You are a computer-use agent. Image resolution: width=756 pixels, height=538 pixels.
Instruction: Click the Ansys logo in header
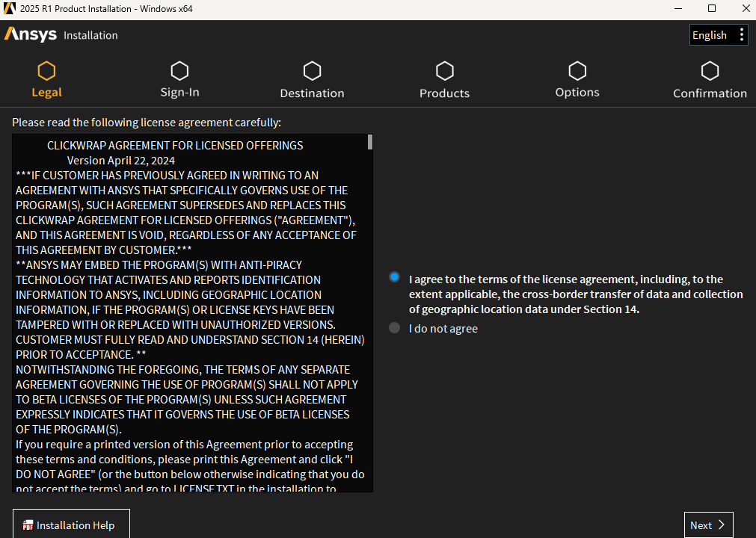31,34
